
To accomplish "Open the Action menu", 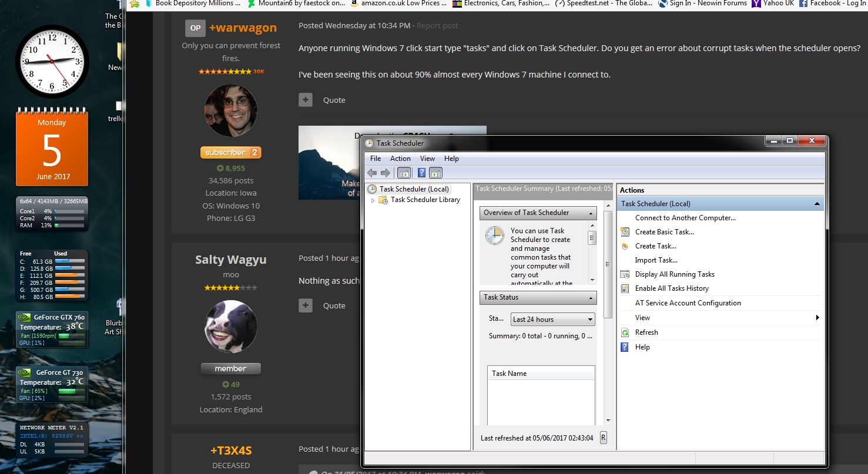I will click(400, 158).
